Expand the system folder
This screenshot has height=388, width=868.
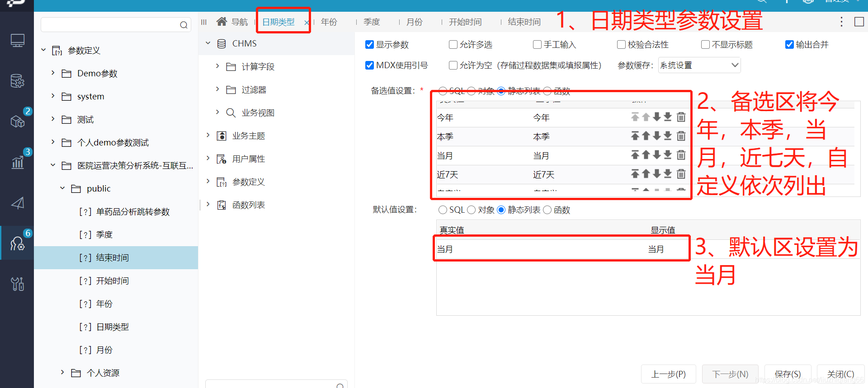[x=53, y=96]
